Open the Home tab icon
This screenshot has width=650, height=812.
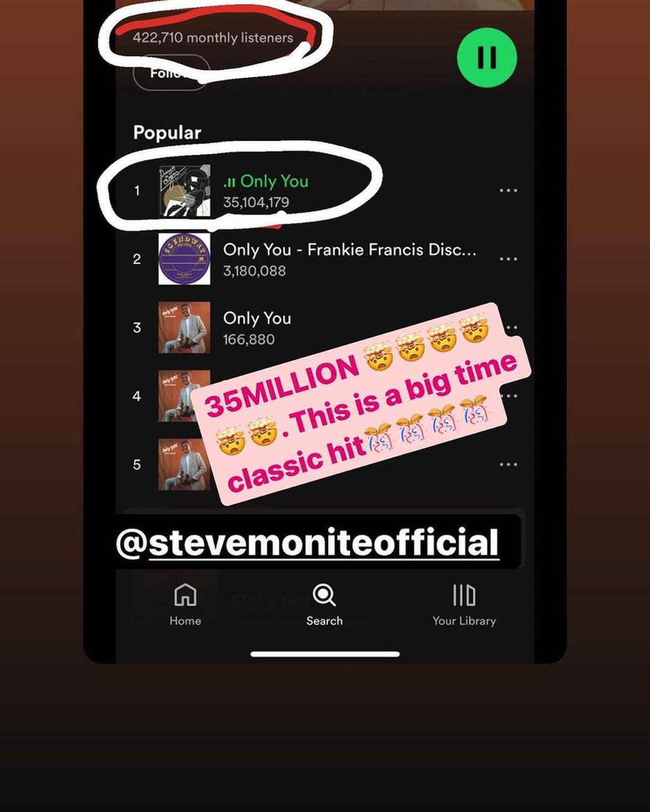[x=185, y=595]
